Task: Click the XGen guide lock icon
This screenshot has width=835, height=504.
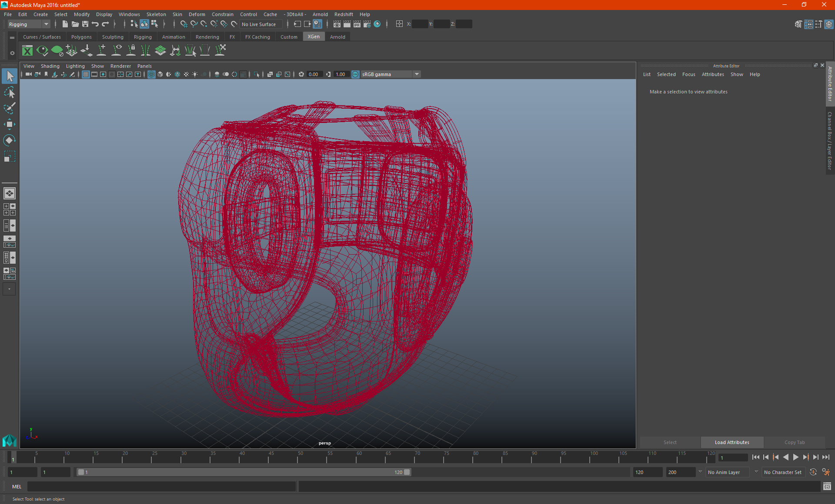Action: (131, 51)
